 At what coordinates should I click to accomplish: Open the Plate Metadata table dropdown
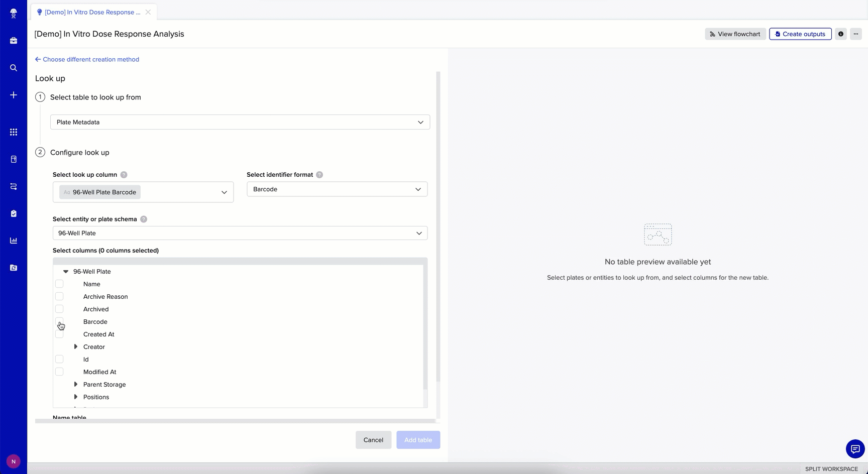click(x=240, y=122)
